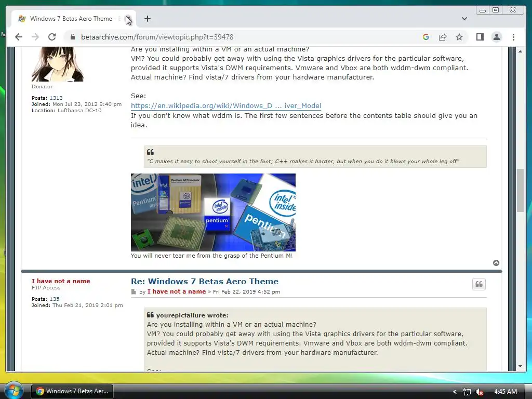Viewport: 532px width, 399px height.
Task: Open the network tray icon
Action: pyautogui.click(x=467, y=392)
